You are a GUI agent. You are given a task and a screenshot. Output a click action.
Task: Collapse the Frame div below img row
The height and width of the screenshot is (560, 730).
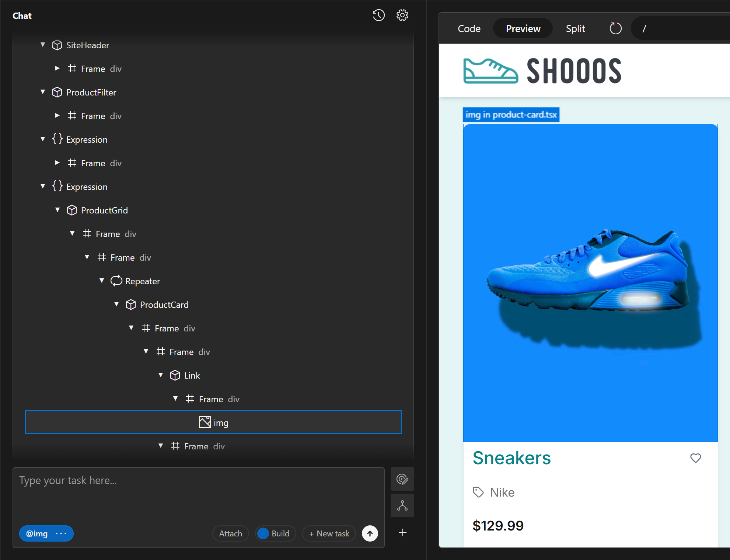tap(161, 446)
